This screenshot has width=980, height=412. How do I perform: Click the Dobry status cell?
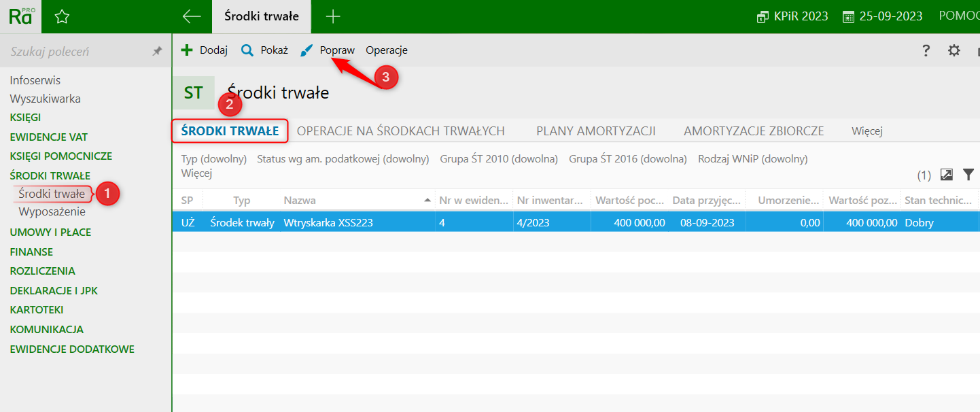(x=920, y=222)
